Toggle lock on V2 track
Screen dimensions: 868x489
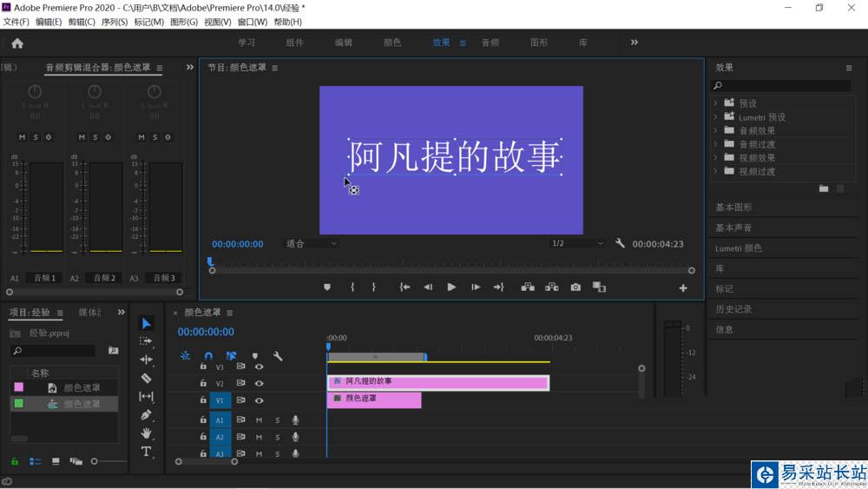click(x=203, y=383)
